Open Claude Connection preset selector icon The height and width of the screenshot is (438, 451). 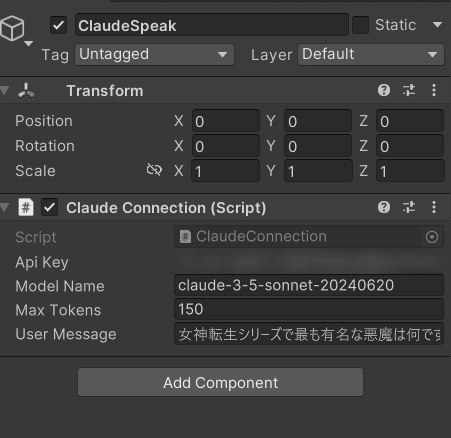(409, 207)
